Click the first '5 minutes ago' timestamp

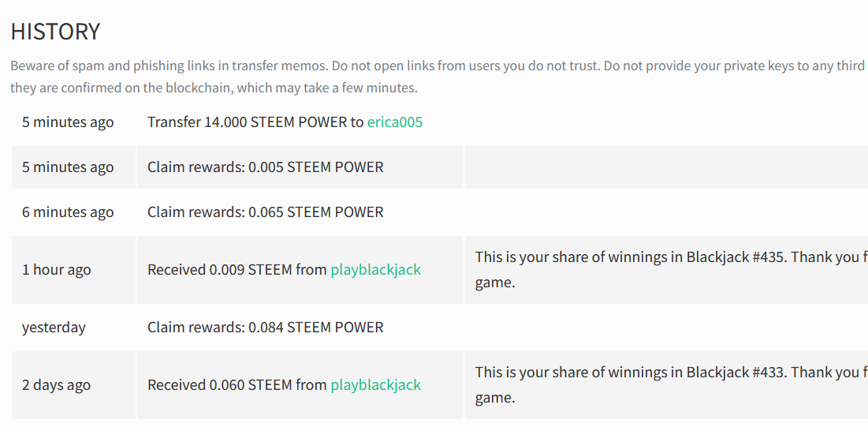coord(68,122)
